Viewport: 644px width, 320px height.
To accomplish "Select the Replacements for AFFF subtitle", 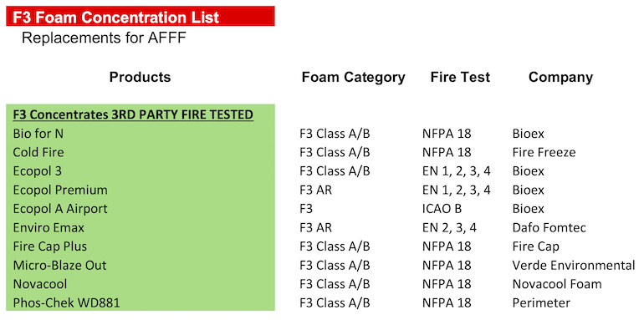I will pos(104,38).
